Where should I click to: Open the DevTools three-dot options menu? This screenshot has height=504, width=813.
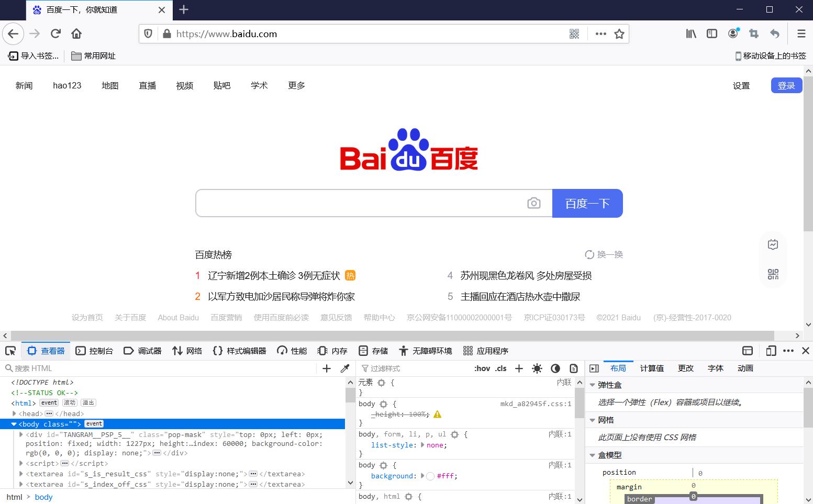(x=788, y=351)
